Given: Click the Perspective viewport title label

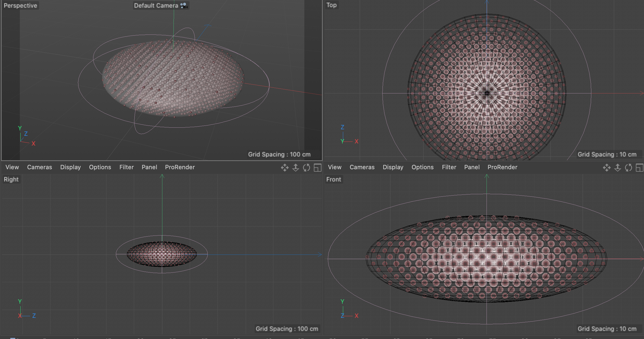Looking at the screenshot, I should (x=20, y=5).
